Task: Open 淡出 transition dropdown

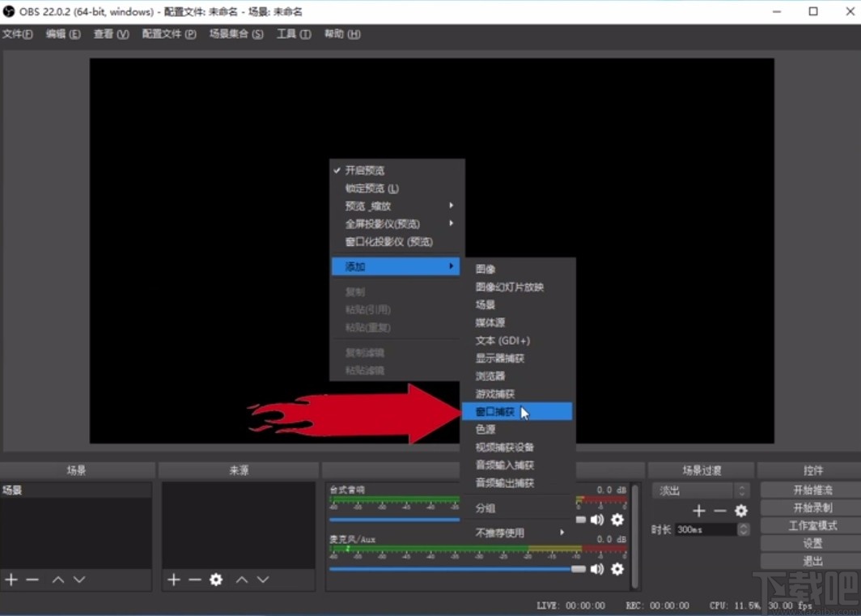Action: (x=701, y=491)
